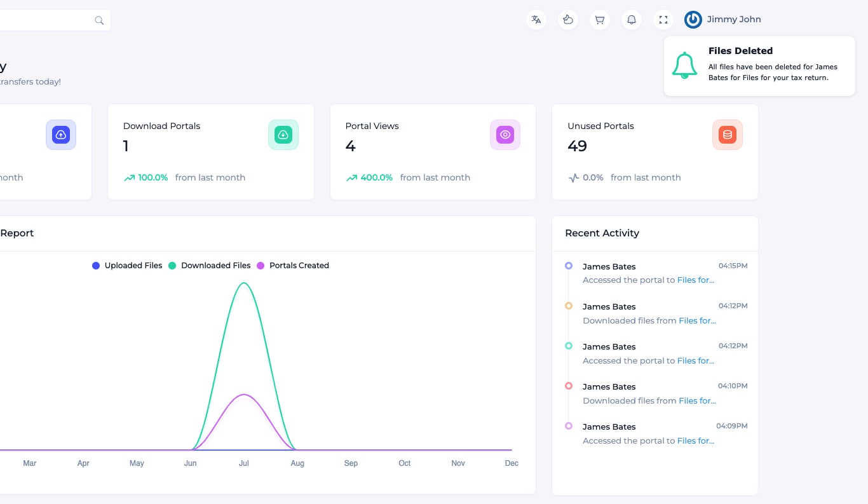This screenshot has width=868, height=504.
Task: Open the notifications bell in header
Action: [x=632, y=20]
